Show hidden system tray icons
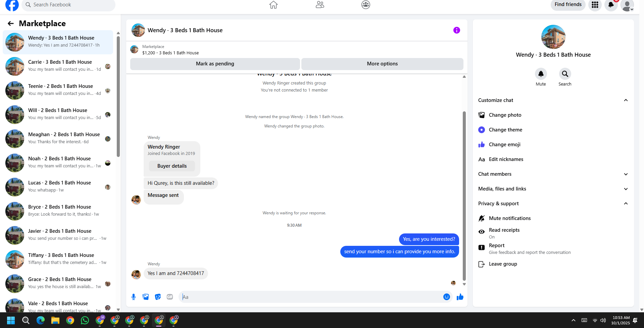This screenshot has height=328, width=644. (x=574, y=320)
